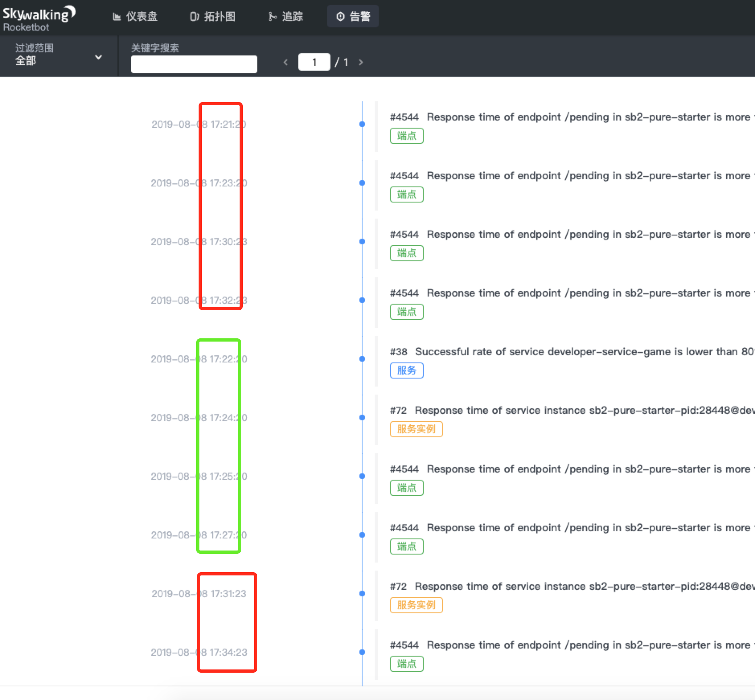Click timeline dot for 17:27:20 alarm

point(362,535)
